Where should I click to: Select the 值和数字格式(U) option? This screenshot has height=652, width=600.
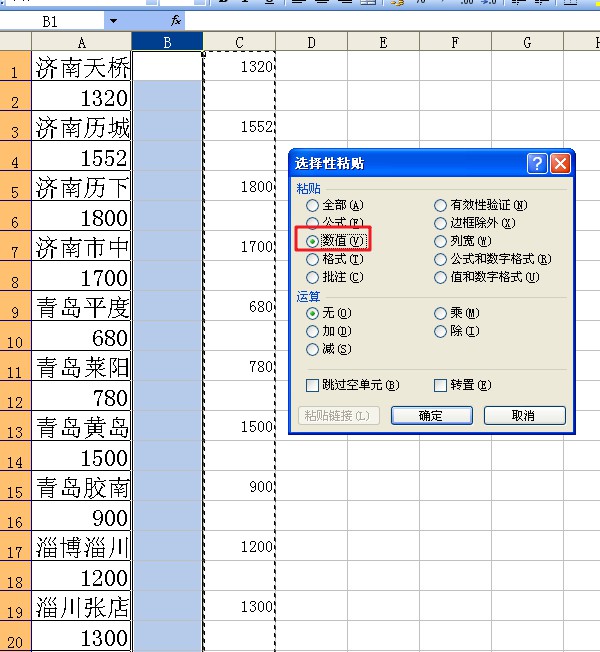[x=486, y=277]
